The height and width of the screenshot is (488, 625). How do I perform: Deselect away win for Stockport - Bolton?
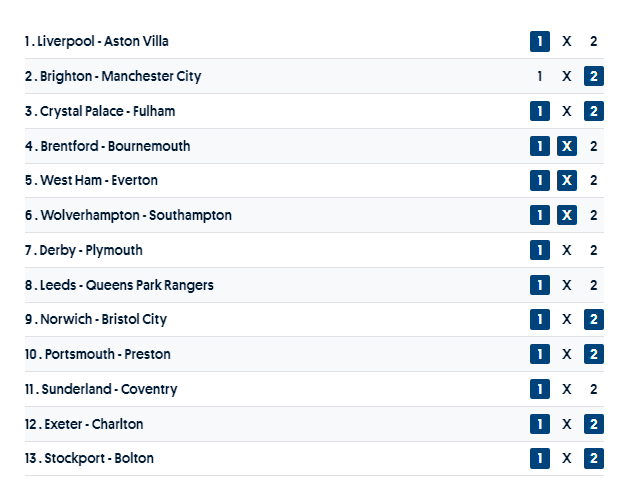coord(593,459)
